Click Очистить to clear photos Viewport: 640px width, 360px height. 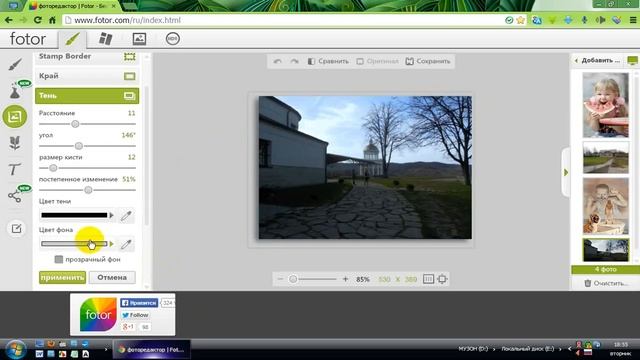pos(606,283)
